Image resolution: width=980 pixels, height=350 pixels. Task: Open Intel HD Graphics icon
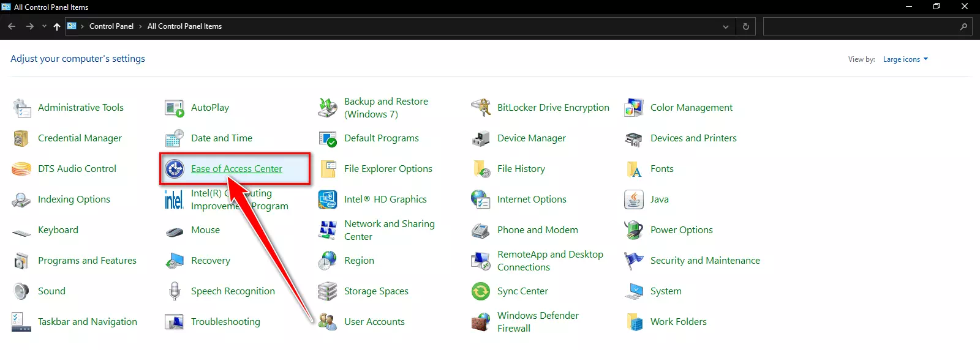[x=328, y=199]
